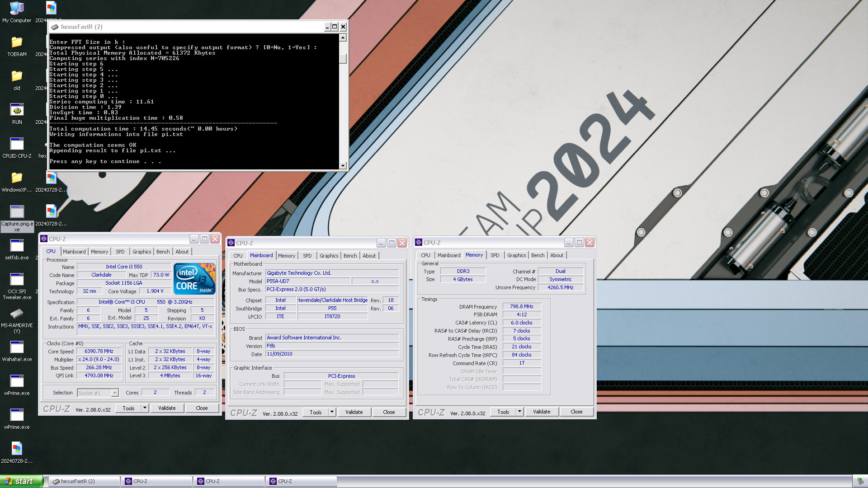Launch setfsb.exe from the desktop
Viewport: 868px width, 488px height.
click(17, 249)
